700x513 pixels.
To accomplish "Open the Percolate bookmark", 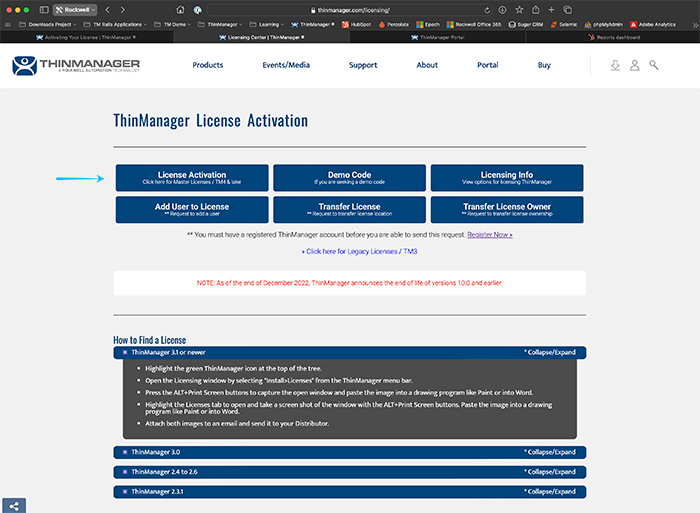I will click(x=394, y=25).
